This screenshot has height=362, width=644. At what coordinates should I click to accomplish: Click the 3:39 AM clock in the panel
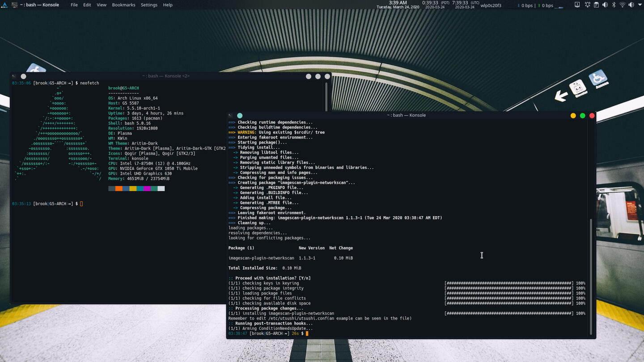[x=398, y=3]
